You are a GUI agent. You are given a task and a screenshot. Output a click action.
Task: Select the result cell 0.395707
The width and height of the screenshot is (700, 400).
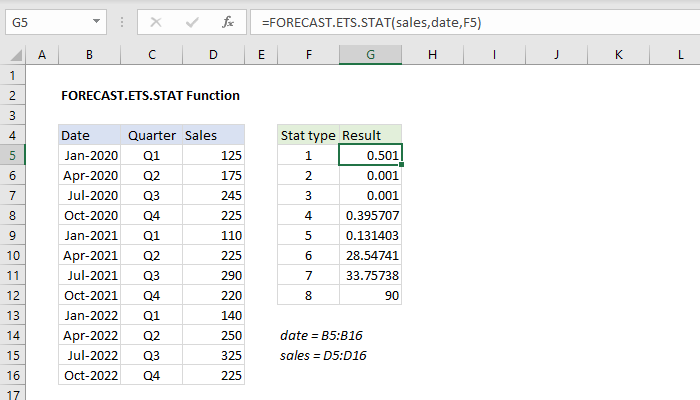point(370,215)
